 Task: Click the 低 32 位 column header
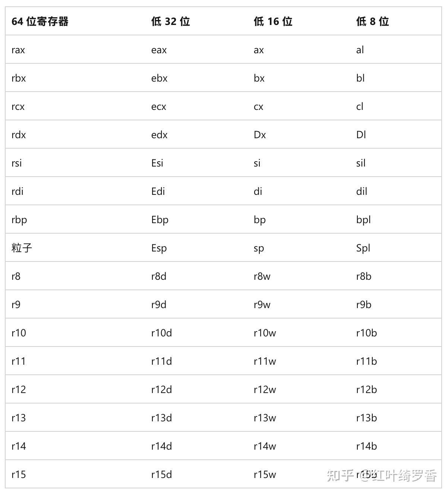coord(170,22)
